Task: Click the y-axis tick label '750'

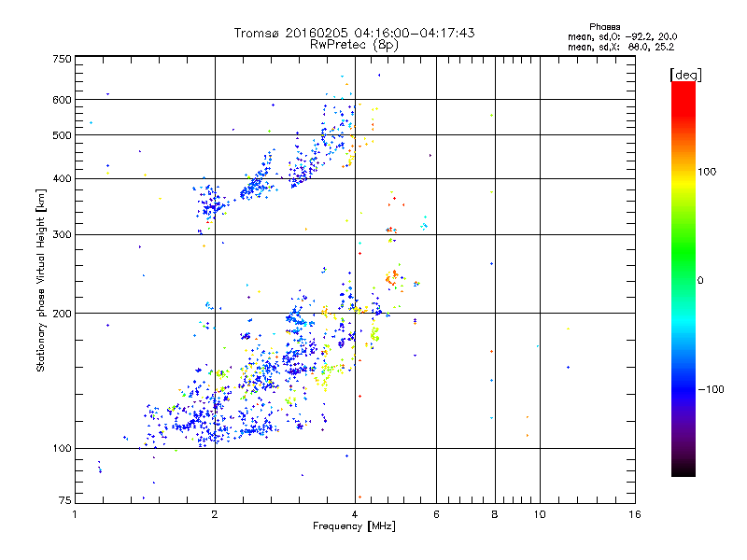Action: 63,59
